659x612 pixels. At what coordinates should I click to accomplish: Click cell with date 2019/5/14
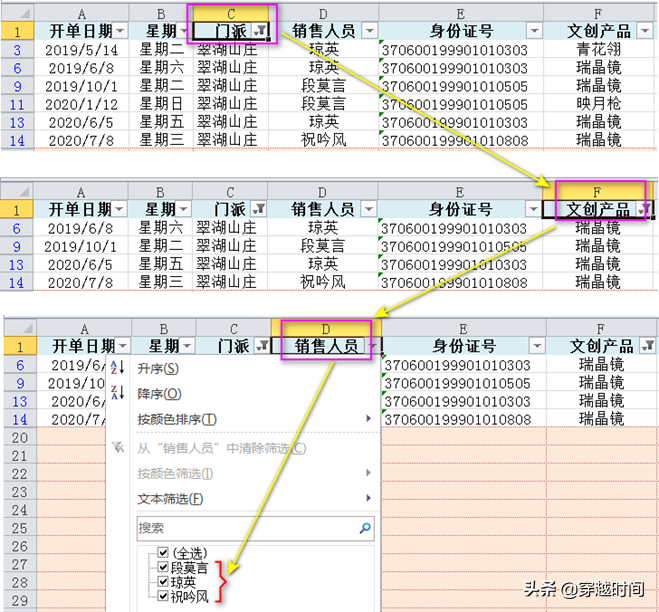pos(82,50)
